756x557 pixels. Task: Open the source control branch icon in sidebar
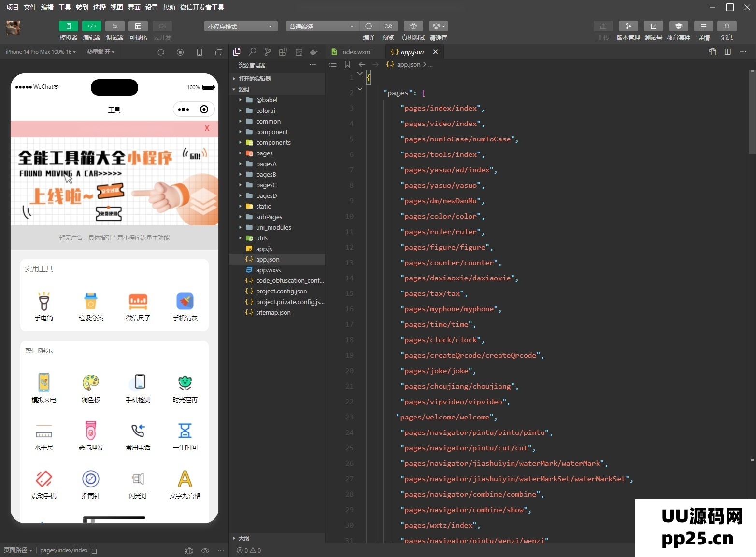(268, 52)
